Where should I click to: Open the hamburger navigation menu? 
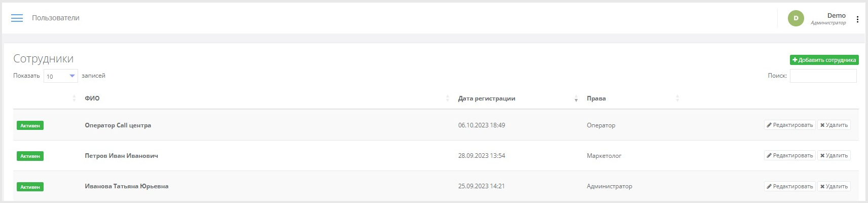[17, 18]
